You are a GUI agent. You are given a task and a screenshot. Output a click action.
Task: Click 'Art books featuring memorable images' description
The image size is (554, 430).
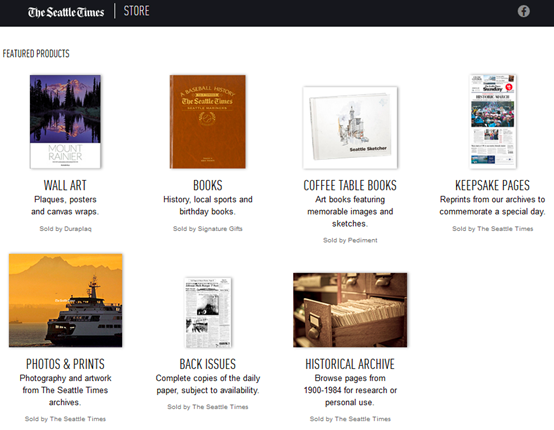click(x=350, y=212)
